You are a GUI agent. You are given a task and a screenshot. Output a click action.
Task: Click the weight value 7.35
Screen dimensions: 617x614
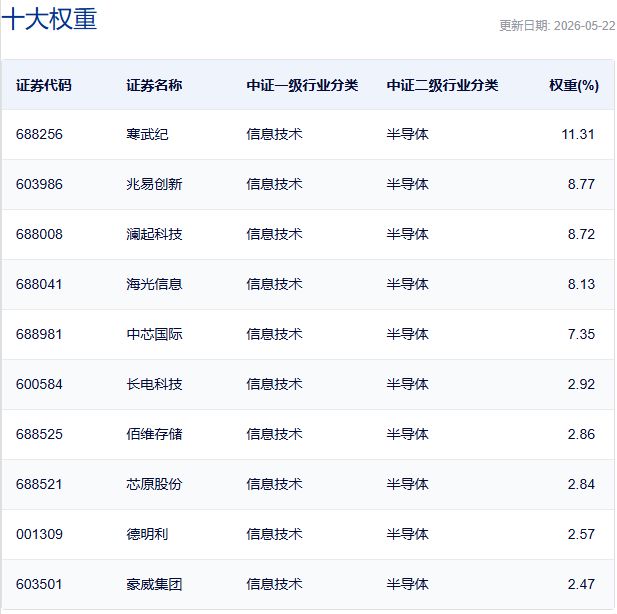point(581,334)
